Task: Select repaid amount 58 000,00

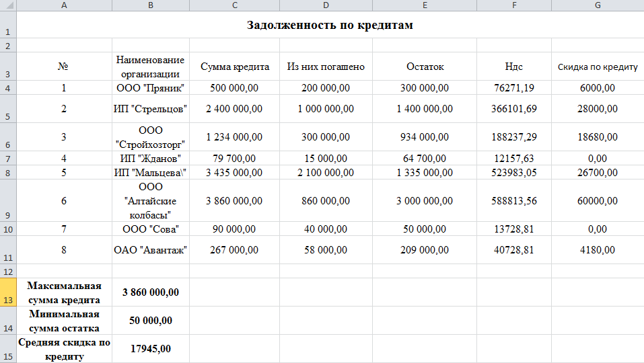Action: coord(326,250)
